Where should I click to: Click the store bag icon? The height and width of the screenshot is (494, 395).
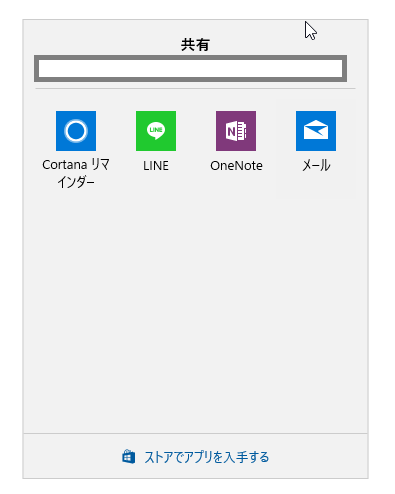129,457
